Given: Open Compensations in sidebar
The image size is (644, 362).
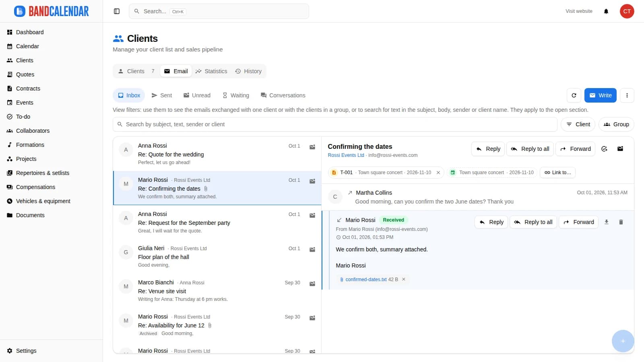Looking at the screenshot, I should click(51, 187).
